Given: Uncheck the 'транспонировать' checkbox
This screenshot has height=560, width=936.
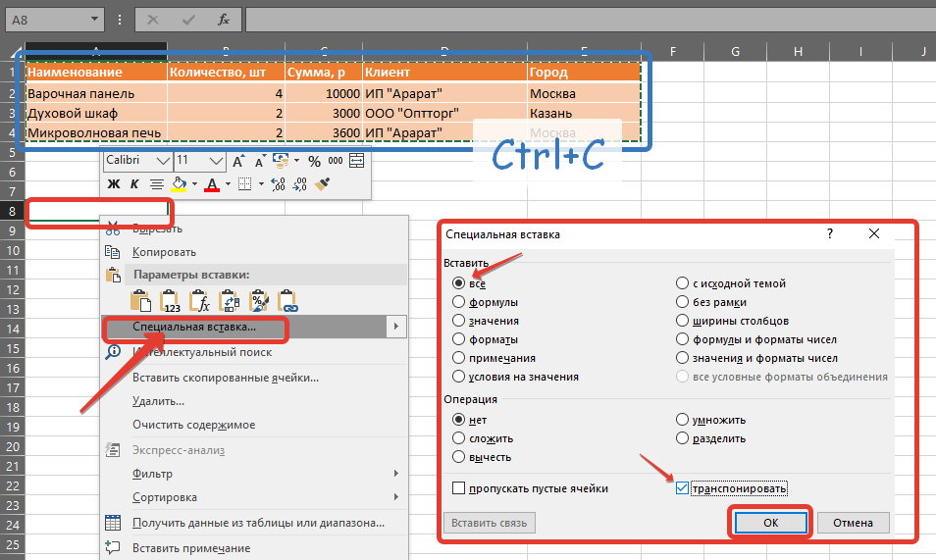Looking at the screenshot, I should pyautogui.click(x=682, y=488).
